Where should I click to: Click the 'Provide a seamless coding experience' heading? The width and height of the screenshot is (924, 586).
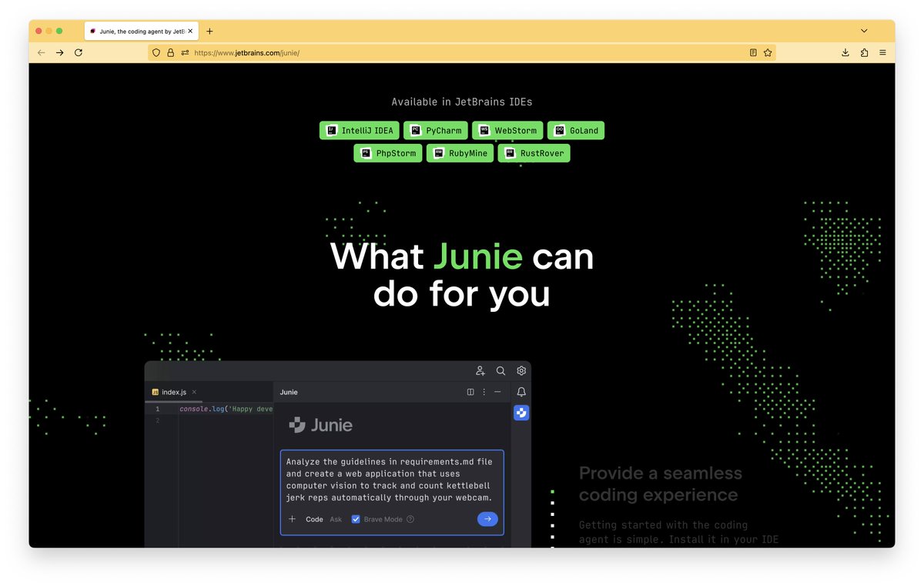(661, 484)
